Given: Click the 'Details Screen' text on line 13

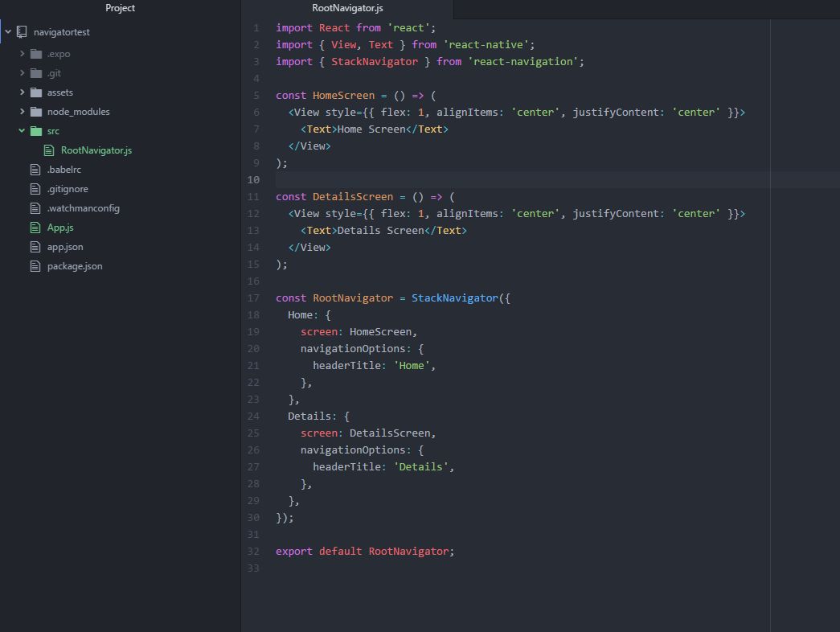Looking at the screenshot, I should tap(380, 231).
